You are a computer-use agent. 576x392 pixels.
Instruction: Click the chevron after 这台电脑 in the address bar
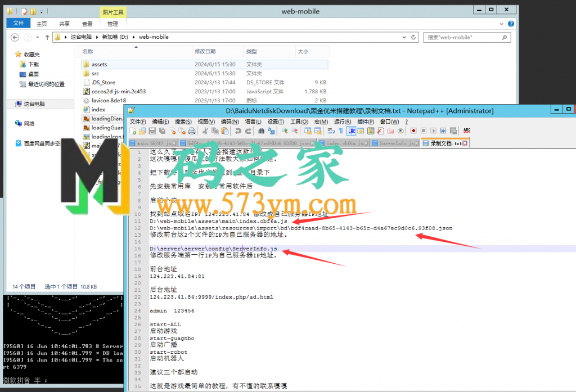pos(97,37)
